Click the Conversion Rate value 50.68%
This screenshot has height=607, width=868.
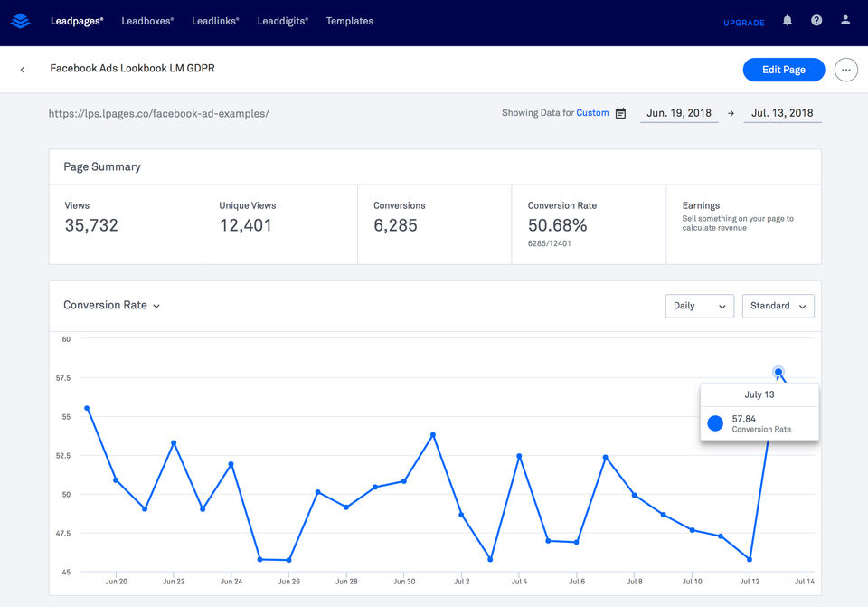[x=558, y=225]
